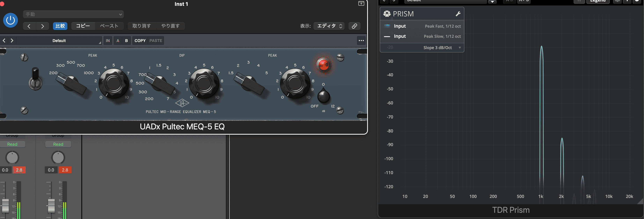Click the link chain icon

point(354,26)
